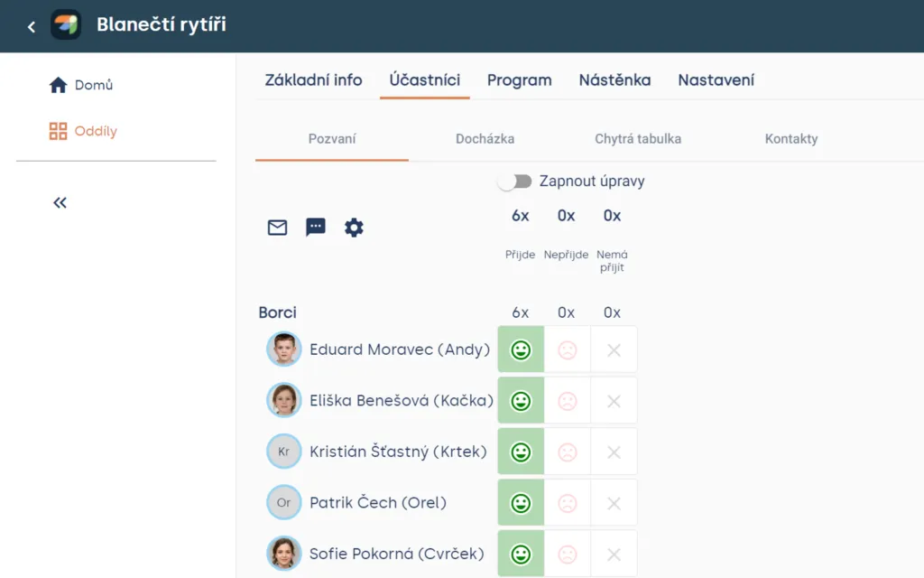924x578 pixels.
Task: Click the back arrow in header
Action: coord(32,26)
